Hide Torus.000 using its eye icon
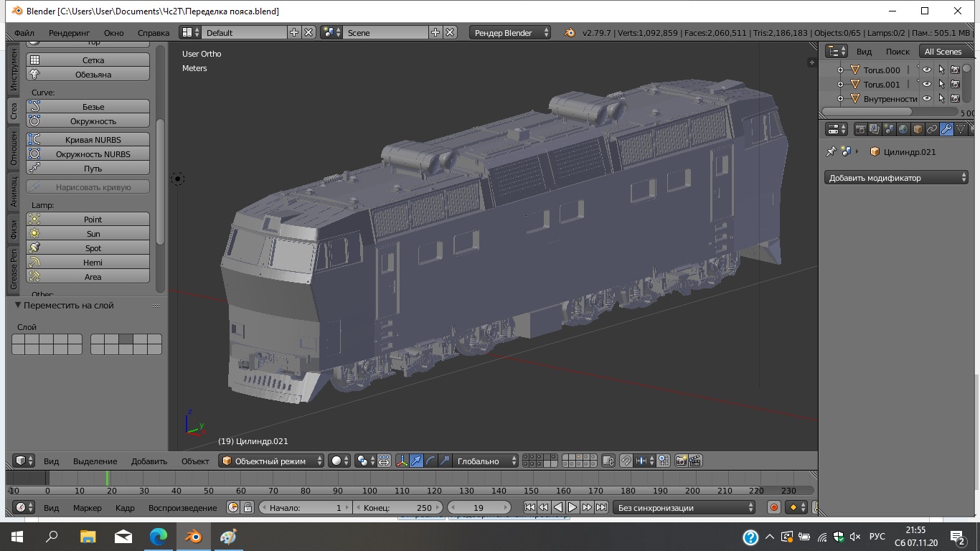Image resolution: width=980 pixels, height=551 pixels. click(927, 70)
